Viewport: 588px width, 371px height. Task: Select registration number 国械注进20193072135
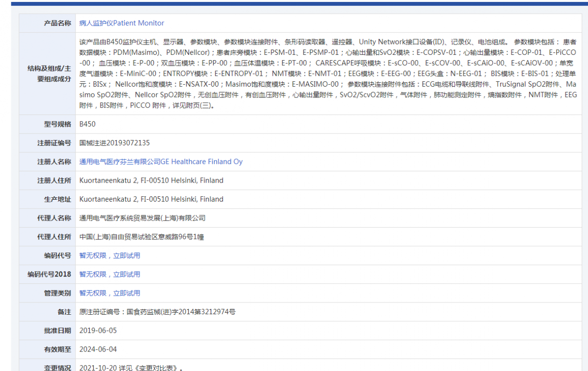click(x=115, y=143)
